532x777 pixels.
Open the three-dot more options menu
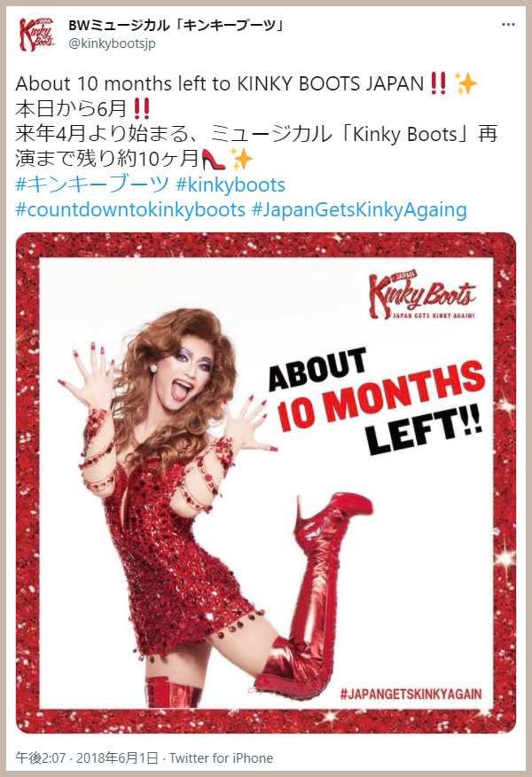[508, 24]
